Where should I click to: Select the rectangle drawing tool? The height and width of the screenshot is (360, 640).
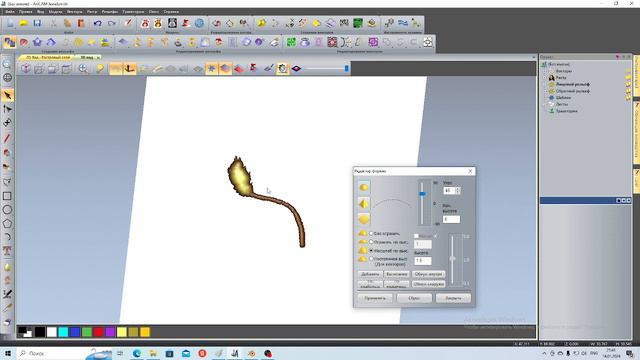pyautogui.click(x=7, y=196)
